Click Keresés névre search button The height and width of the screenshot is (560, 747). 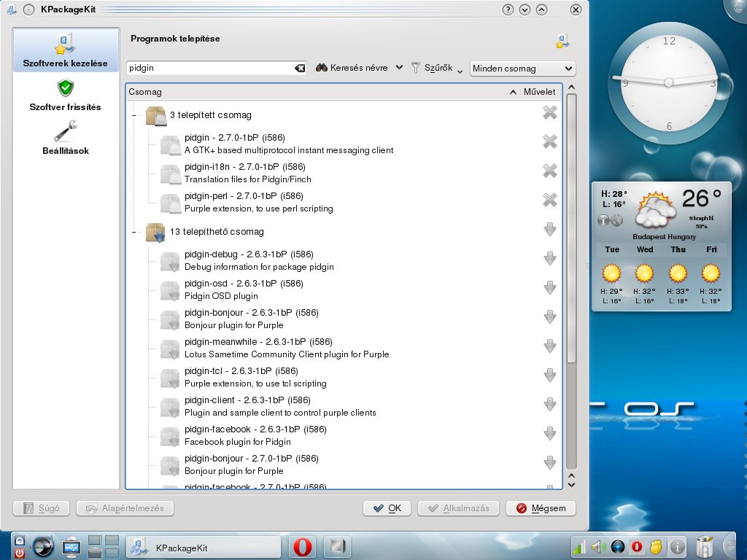coord(352,68)
